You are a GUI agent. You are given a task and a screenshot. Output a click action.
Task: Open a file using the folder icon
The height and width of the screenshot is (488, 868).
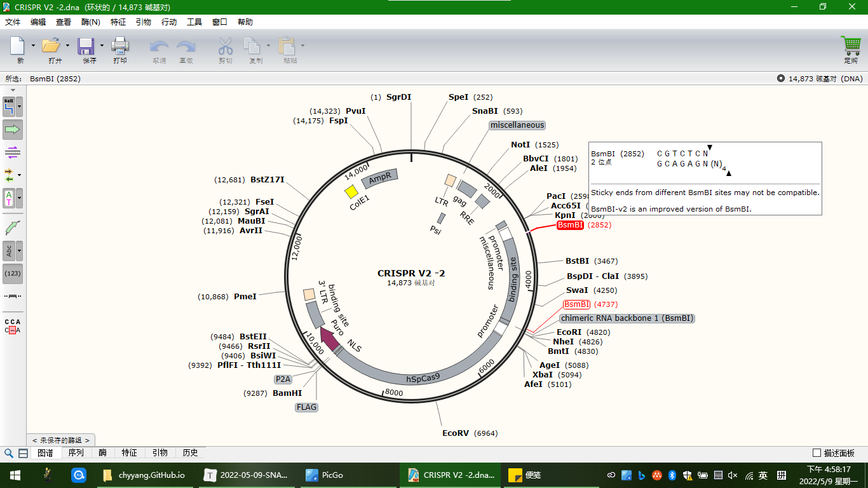coord(51,46)
